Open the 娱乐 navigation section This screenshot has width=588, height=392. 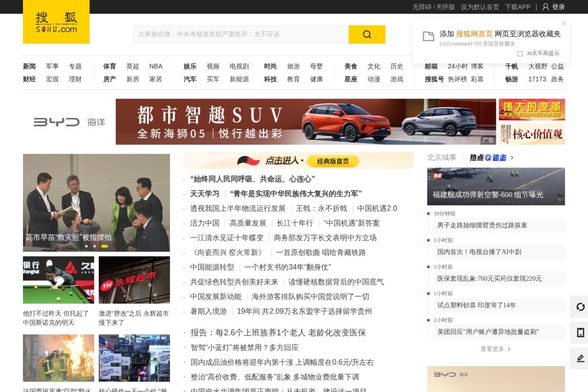tap(190, 66)
